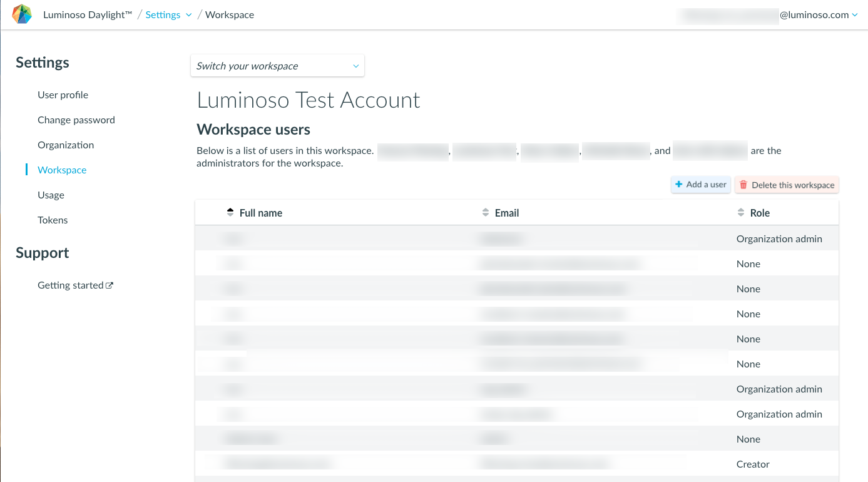
Task: Click the Creator role cell
Action: point(753,464)
